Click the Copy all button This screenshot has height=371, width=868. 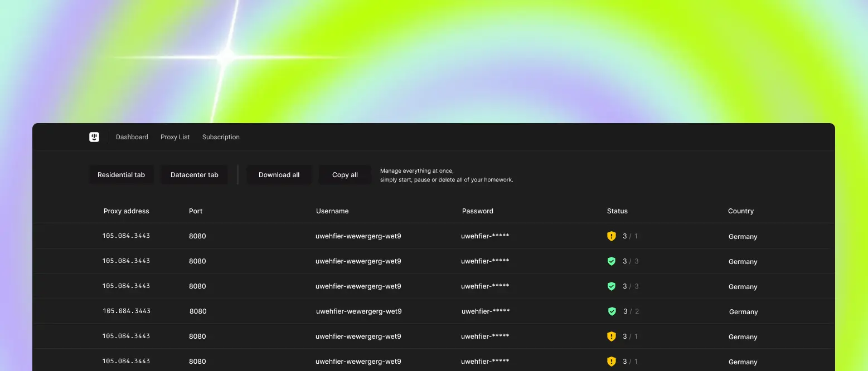[345, 174]
